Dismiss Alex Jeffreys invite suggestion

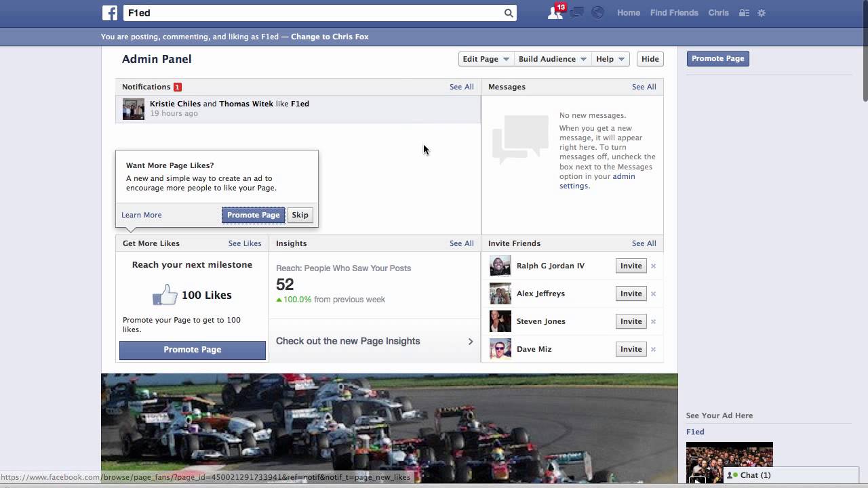pos(653,293)
